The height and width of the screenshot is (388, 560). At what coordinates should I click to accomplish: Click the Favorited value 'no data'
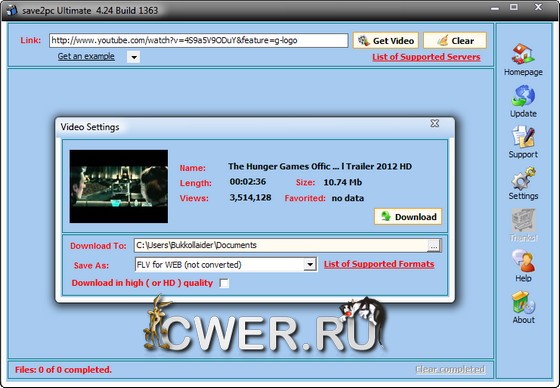pyautogui.click(x=348, y=198)
